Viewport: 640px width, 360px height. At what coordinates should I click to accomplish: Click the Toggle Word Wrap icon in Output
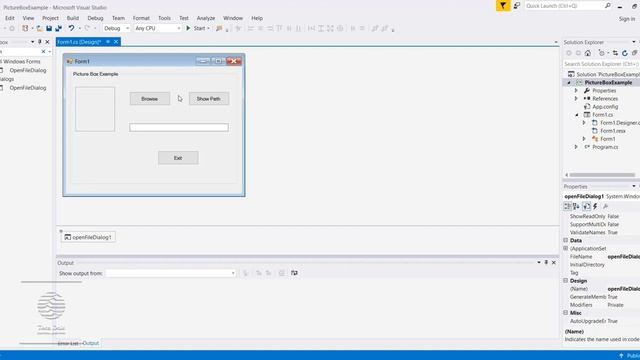click(x=294, y=273)
